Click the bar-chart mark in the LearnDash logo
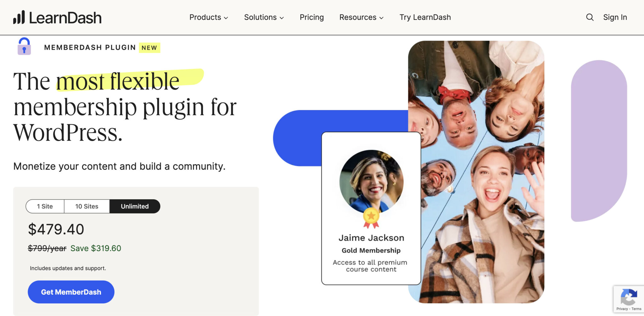Screen dimensions: 644x316 19,17
